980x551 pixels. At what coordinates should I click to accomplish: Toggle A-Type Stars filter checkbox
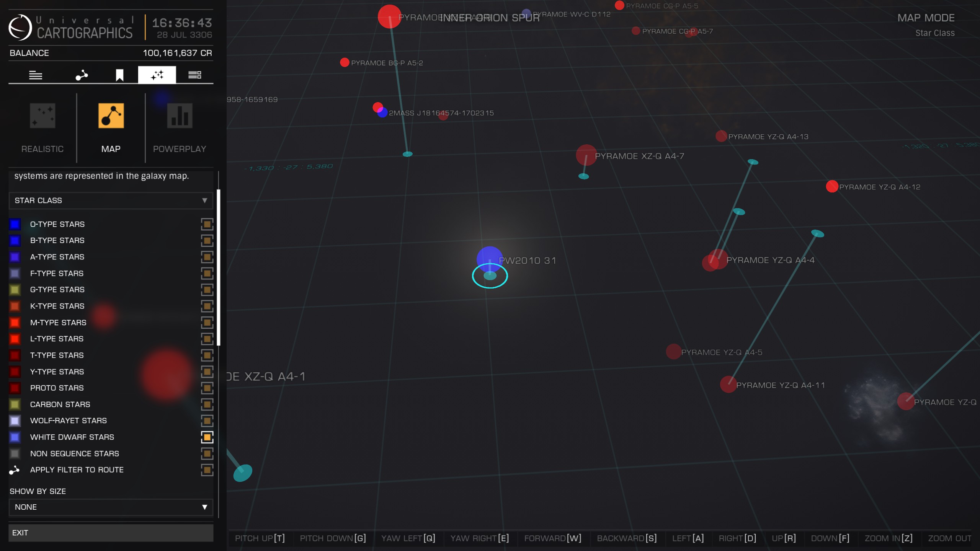pos(207,257)
